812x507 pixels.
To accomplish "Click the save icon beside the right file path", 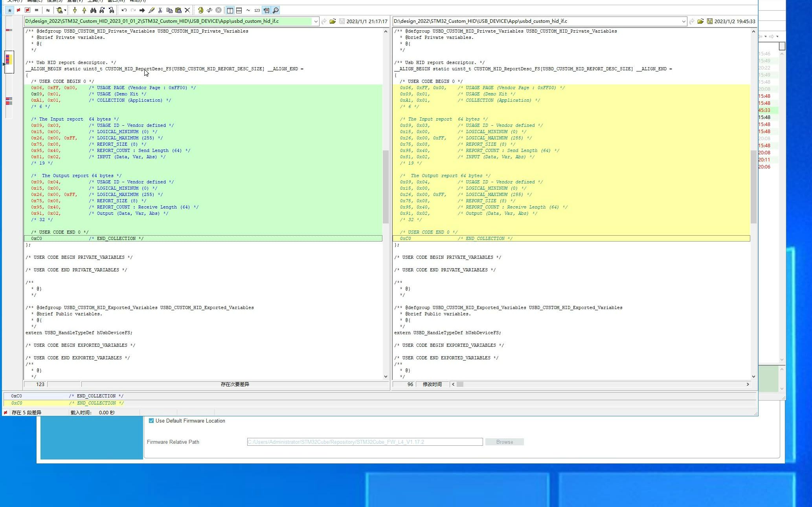I will [710, 21].
